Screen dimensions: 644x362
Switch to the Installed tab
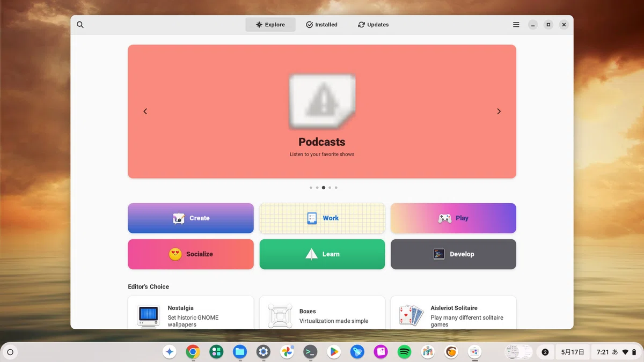pyautogui.click(x=322, y=25)
